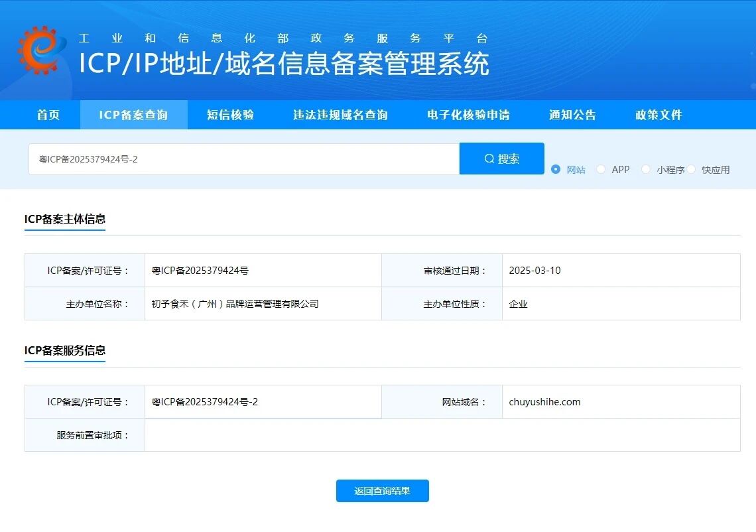Click the 工业和信息化部政务服务平台 subtitle
756x532 pixels.
pyautogui.click(x=284, y=38)
